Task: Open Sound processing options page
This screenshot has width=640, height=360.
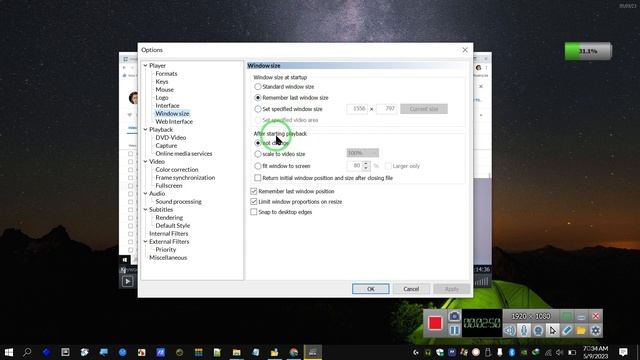Action: 178,202
